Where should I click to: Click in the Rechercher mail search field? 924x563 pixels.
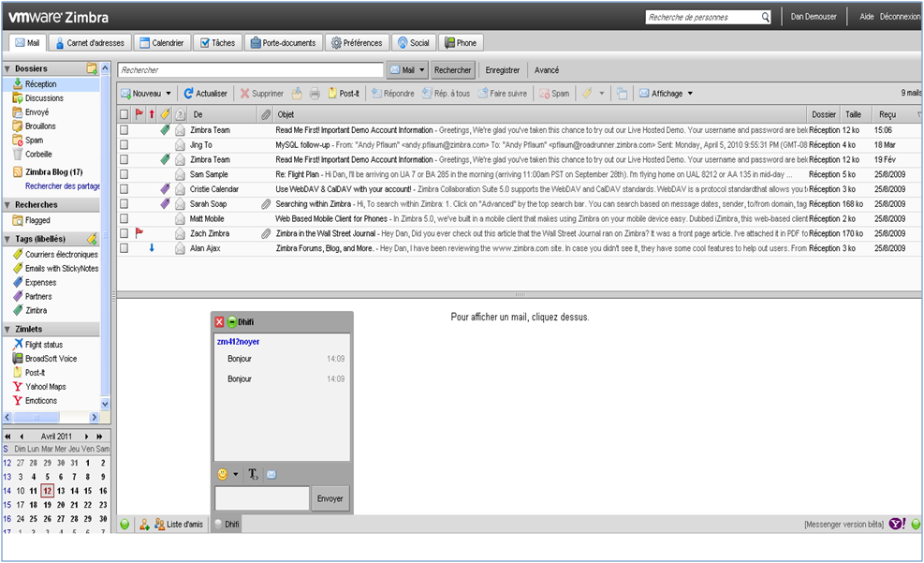click(251, 69)
